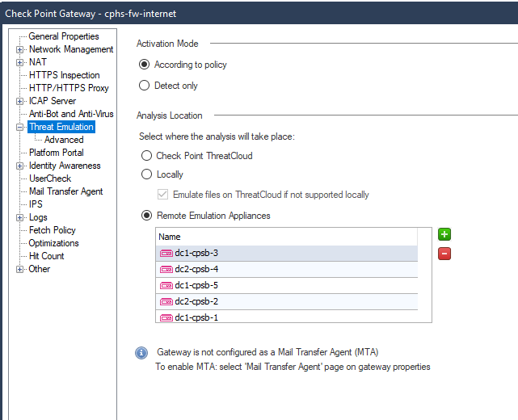518x420 pixels.
Task: Open Hit Count page
Action: click(x=46, y=256)
